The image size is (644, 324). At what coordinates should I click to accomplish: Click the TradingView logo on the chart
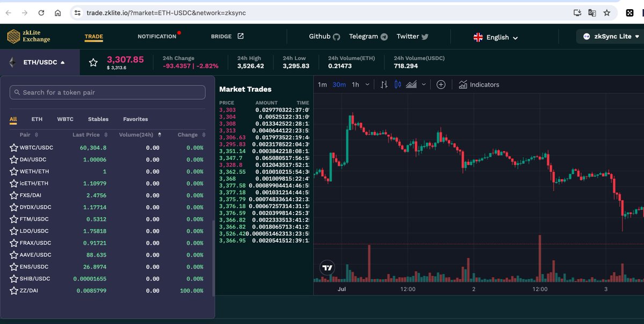(327, 267)
